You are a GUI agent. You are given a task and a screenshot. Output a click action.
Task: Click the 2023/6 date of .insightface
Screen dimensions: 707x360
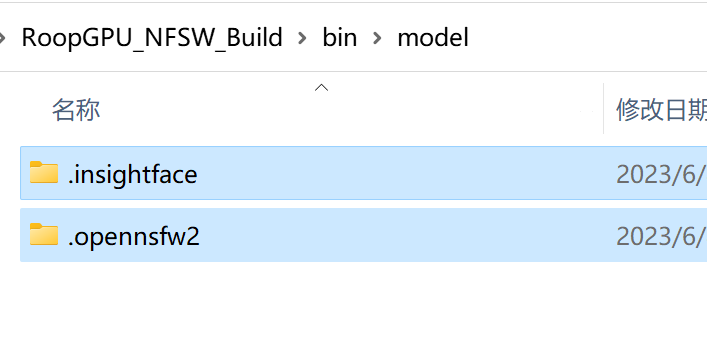[x=661, y=174]
